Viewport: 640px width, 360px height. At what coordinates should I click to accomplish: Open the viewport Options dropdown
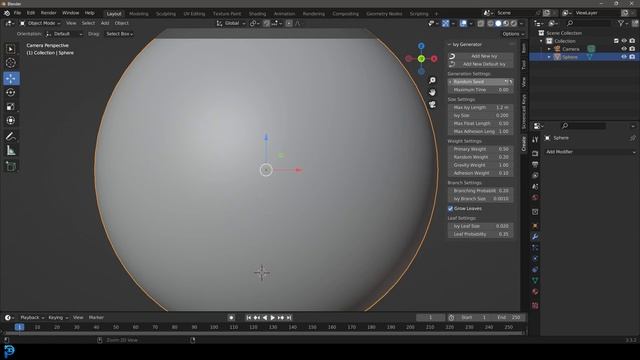click(513, 34)
